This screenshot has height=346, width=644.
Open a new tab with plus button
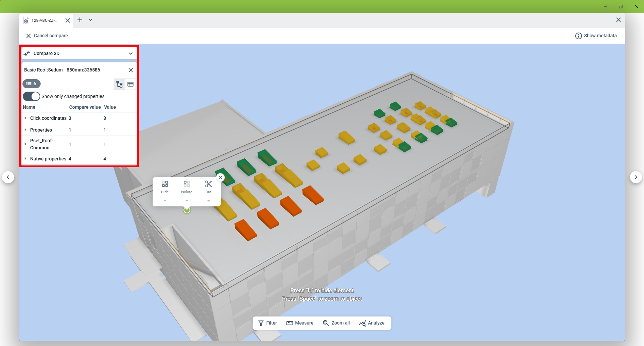80,20
